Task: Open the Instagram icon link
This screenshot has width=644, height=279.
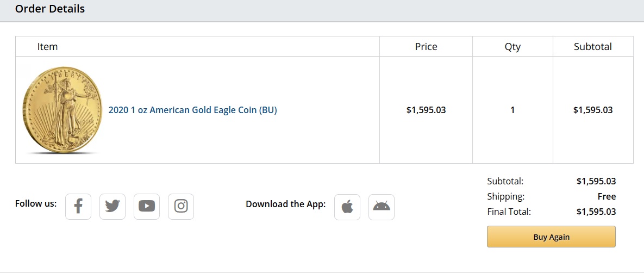Action: [181, 207]
